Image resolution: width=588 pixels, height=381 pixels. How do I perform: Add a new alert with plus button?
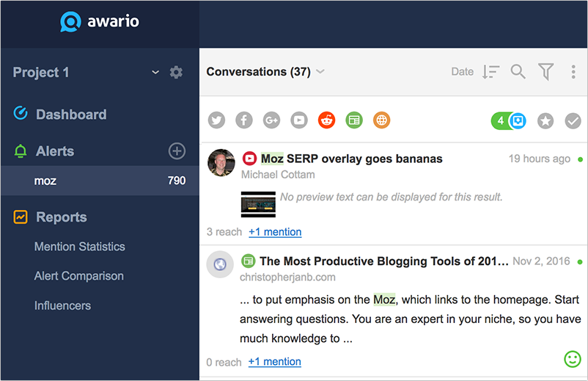pyautogui.click(x=177, y=151)
